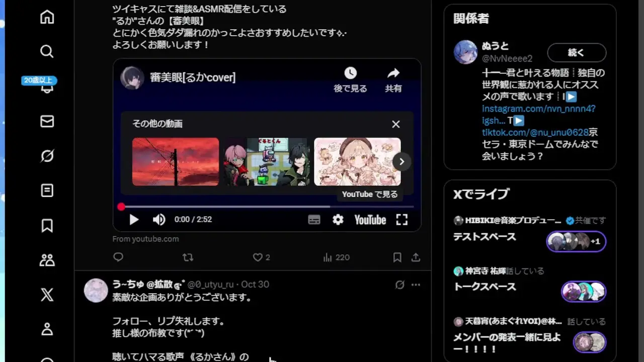Image resolution: width=644 pixels, height=362 pixels.
Task: Open more options on う~ちゅ's post
Action: [416, 285]
